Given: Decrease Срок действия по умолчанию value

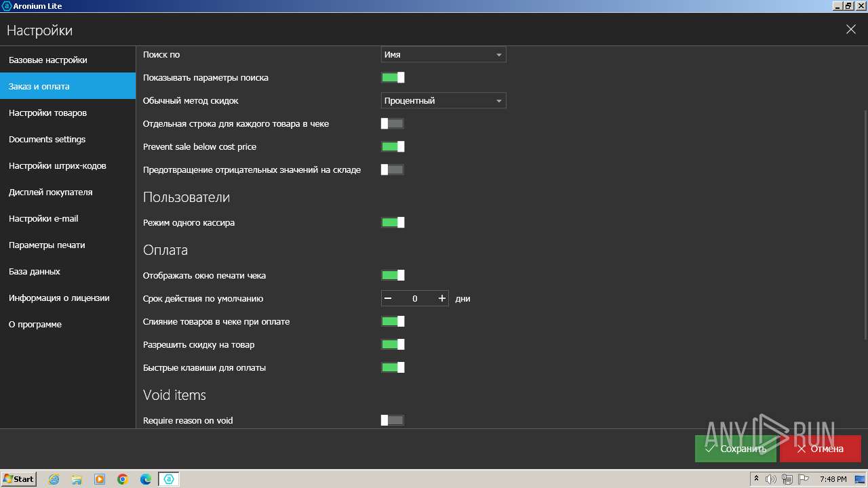Looking at the screenshot, I should [x=388, y=298].
